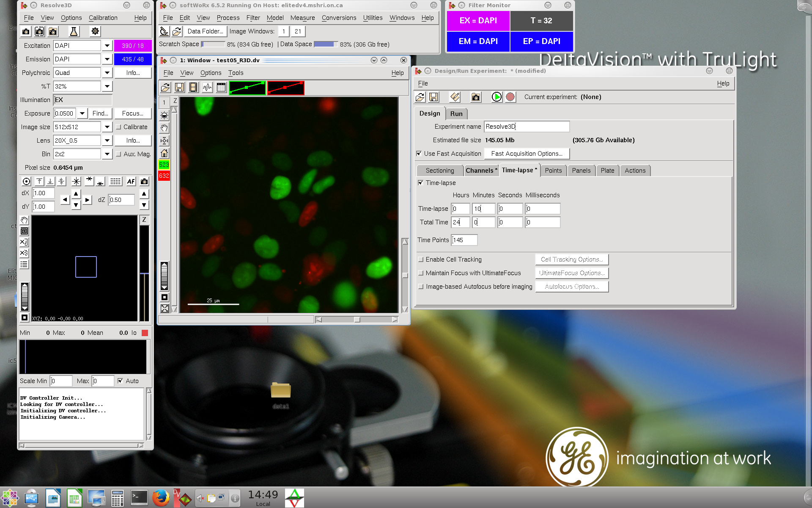Viewport: 812px width, 508px height.
Task: Click the flask experiment icon in Resolve3D
Action: click(74, 31)
